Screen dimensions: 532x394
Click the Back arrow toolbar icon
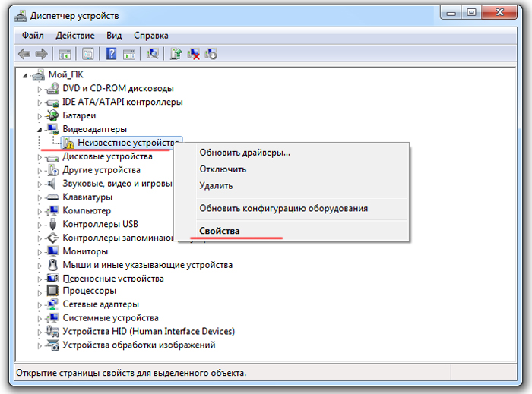(24, 54)
